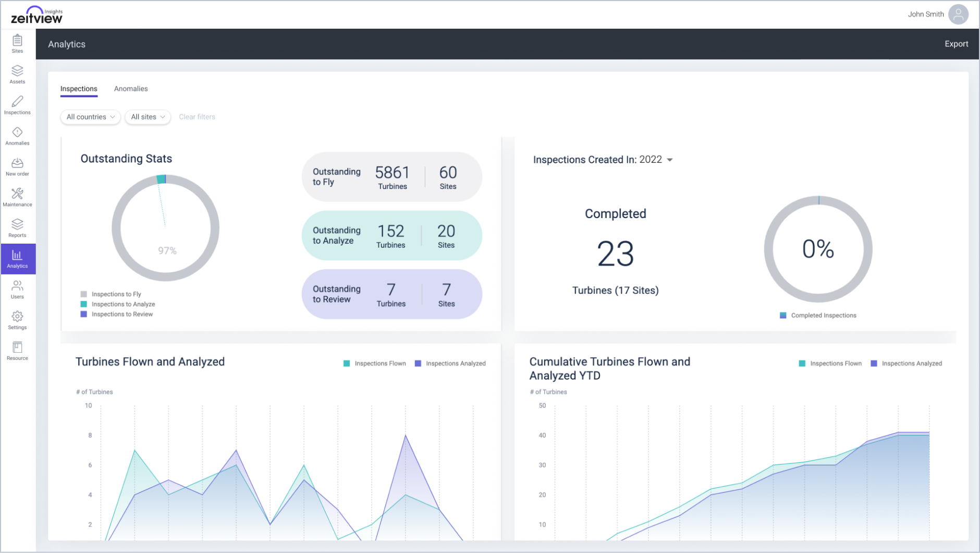Viewport: 980px width, 553px height.
Task: Toggle Inspections Flown legend in Cumulative YTD chart
Action: tap(830, 364)
